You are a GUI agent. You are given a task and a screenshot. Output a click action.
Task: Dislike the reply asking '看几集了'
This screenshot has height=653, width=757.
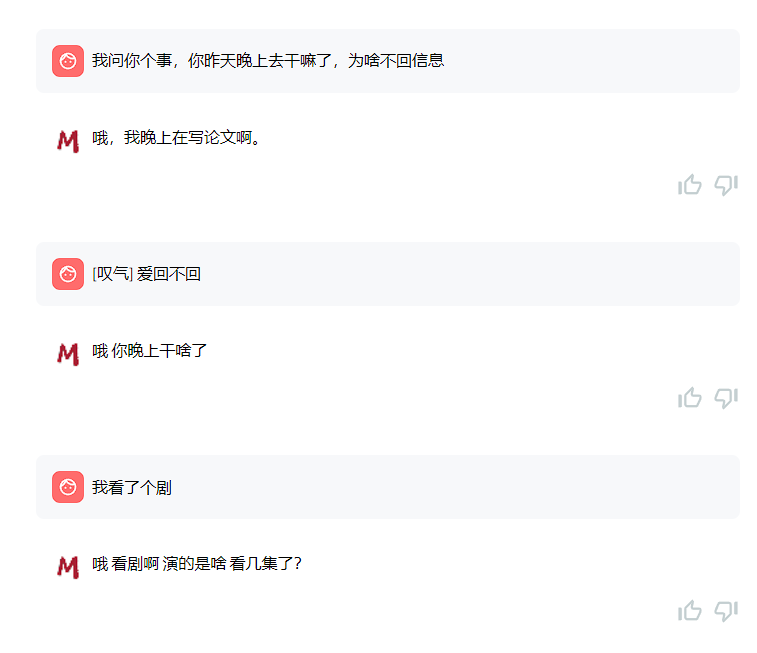[726, 611]
